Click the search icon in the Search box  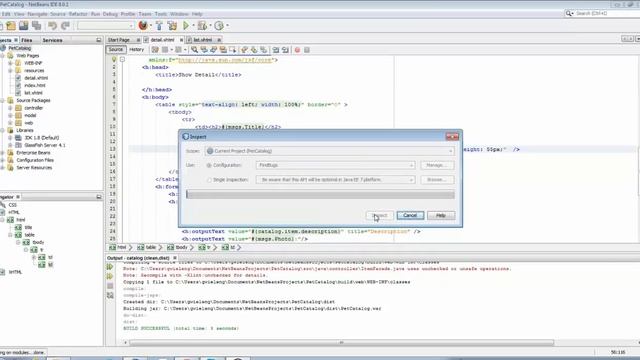569,13
